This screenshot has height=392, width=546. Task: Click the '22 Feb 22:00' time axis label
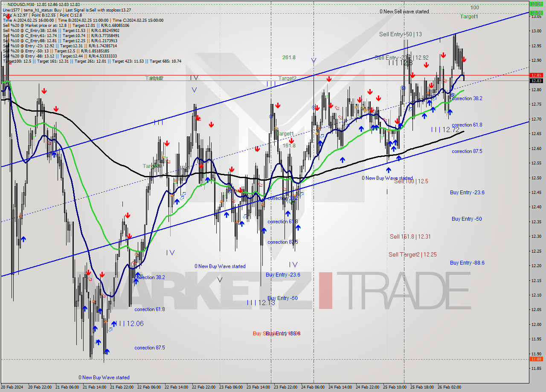204,387
